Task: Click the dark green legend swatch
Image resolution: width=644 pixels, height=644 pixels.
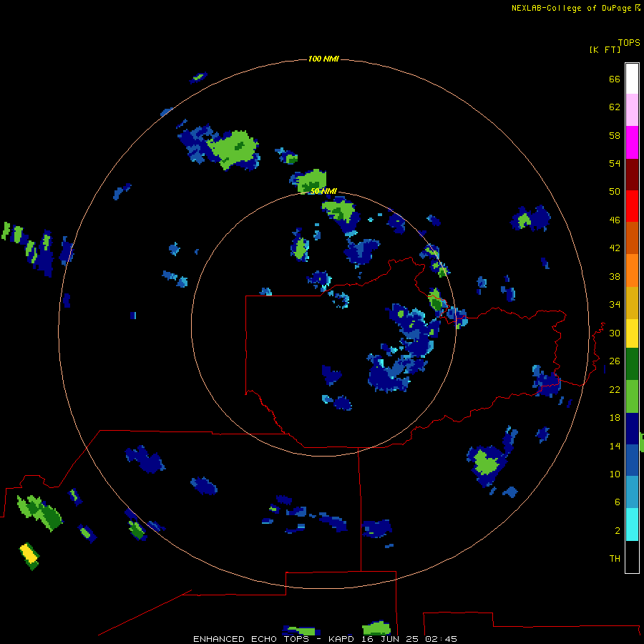Action: [632, 364]
